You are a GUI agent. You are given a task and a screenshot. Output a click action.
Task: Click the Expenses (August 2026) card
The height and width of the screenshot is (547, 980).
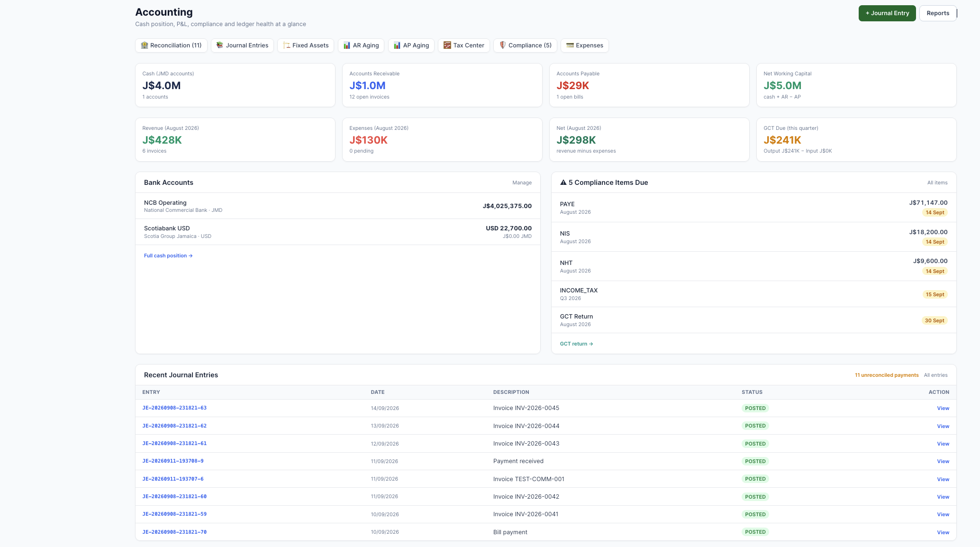point(442,140)
